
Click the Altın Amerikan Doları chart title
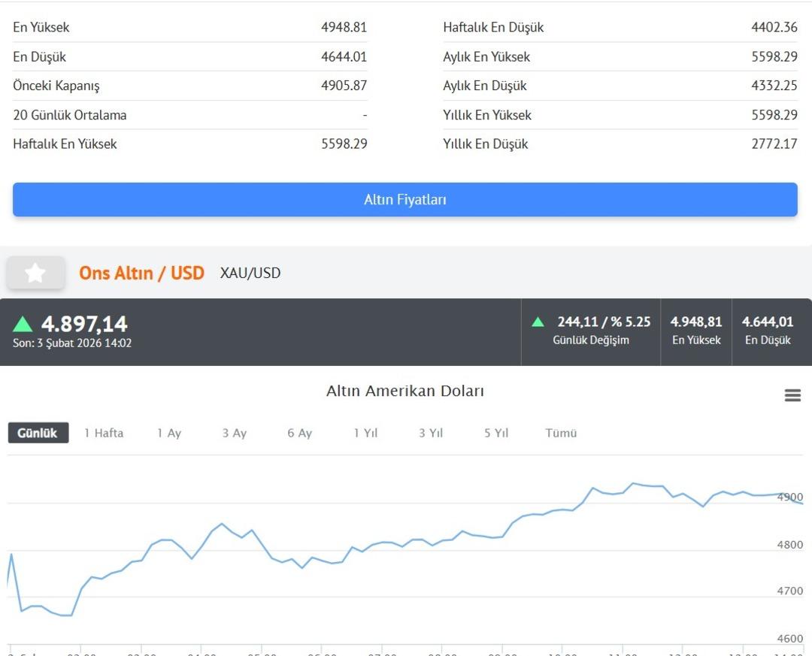[405, 391]
